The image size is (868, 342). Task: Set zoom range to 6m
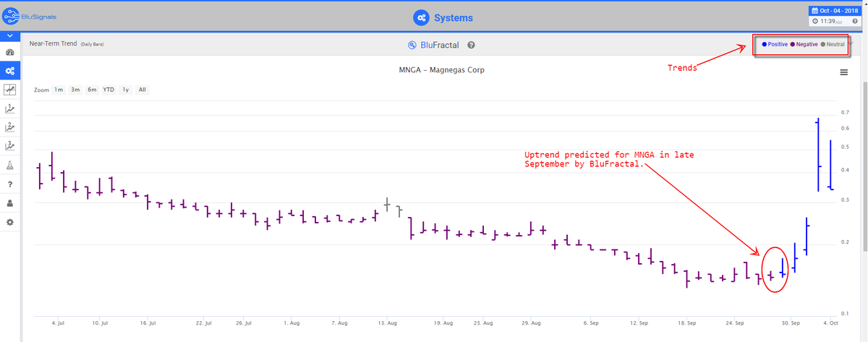pos(92,90)
